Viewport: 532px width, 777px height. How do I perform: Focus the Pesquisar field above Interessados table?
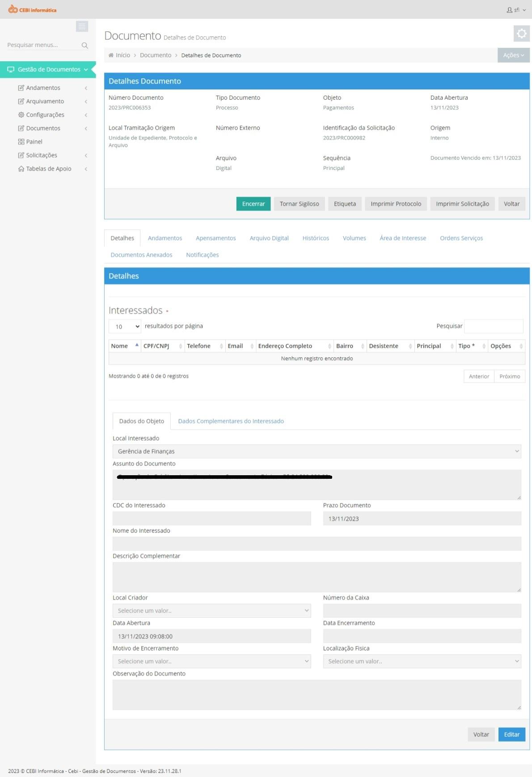[x=494, y=326]
